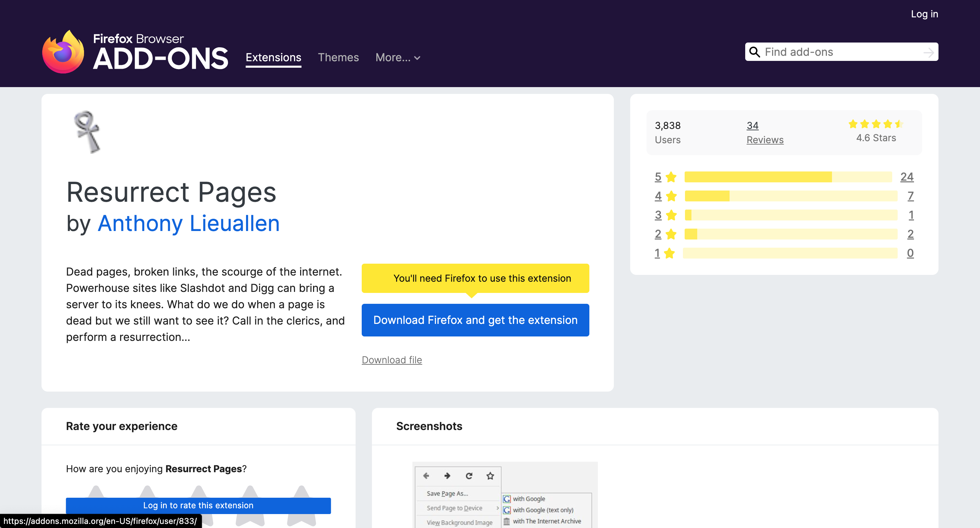Image resolution: width=980 pixels, height=528 pixels.
Task: View the 1 three-star review count
Action: click(x=911, y=215)
